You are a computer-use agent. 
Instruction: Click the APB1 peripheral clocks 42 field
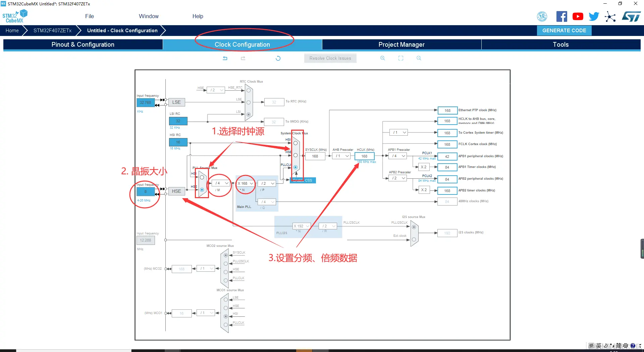[x=447, y=157]
